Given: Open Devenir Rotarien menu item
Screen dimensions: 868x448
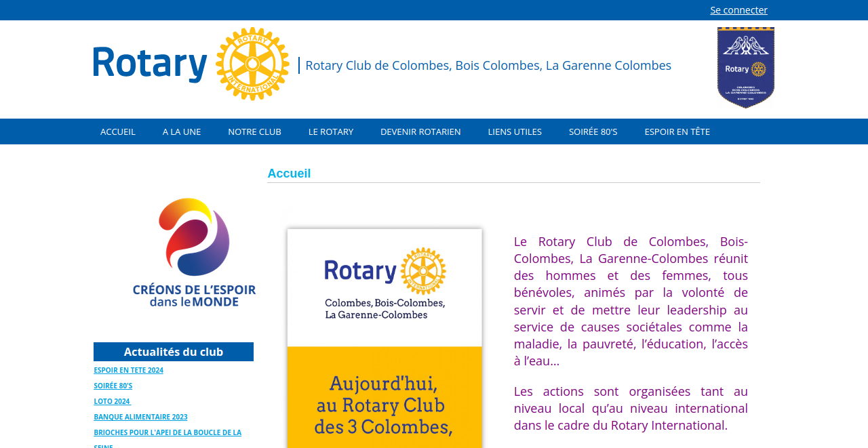Looking at the screenshot, I should 420,131.
